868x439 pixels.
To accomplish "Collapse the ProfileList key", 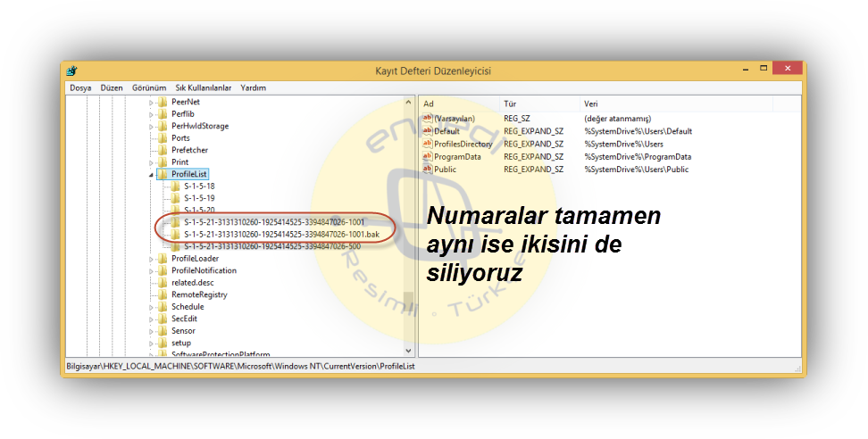I will pyautogui.click(x=151, y=175).
